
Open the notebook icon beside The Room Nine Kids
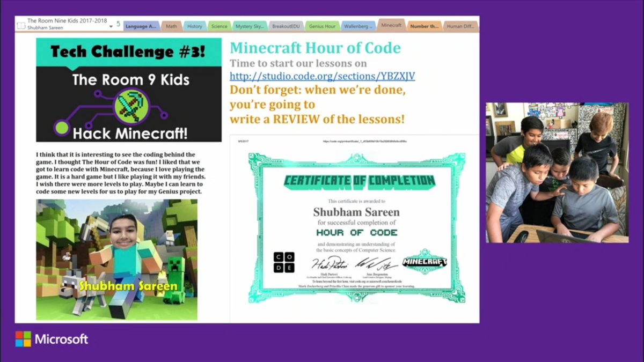click(x=20, y=25)
